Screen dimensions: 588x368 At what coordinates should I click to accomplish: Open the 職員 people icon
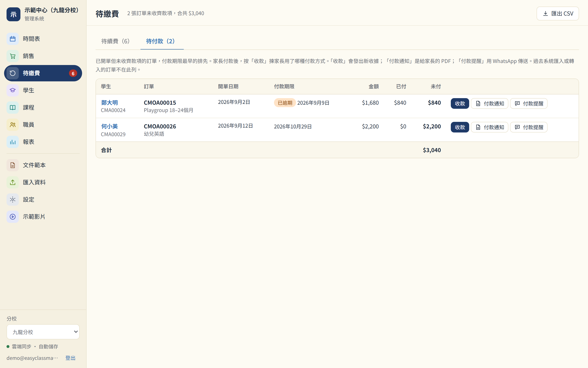[13, 125]
